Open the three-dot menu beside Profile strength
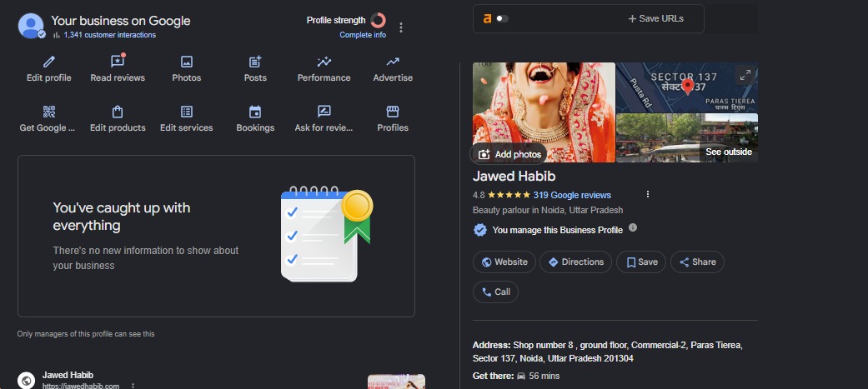This screenshot has height=389, width=868. click(401, 27)
